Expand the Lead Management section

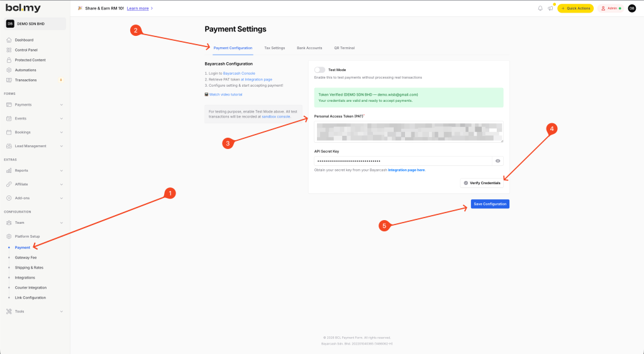pos(35,146)
